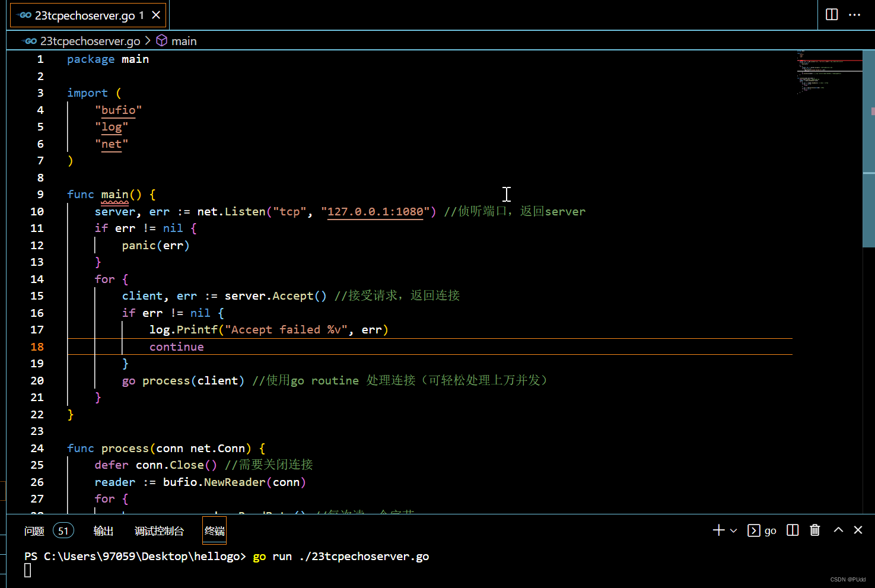
Task: Open the 问题 (Problems) panel tab
Action: (34, 531)
